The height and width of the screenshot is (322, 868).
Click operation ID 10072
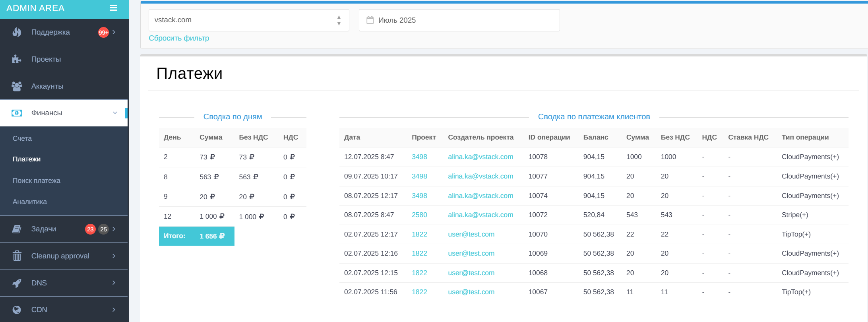pos(538,215)
